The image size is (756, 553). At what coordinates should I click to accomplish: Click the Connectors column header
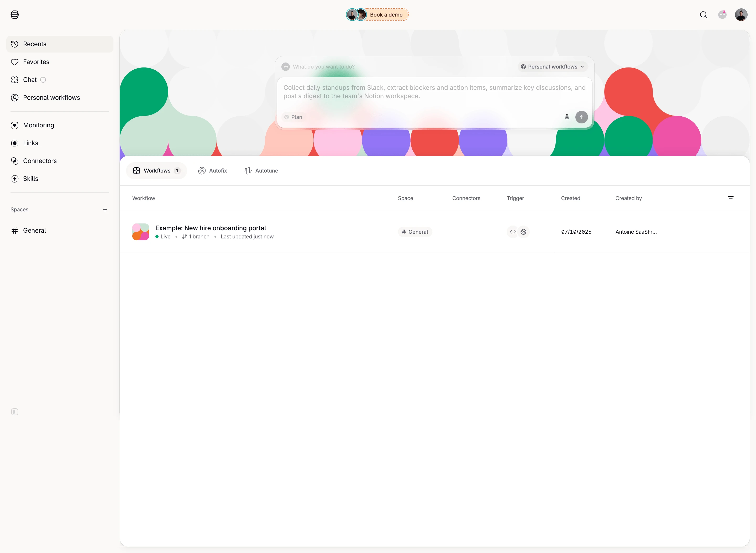tap(466, 198)
